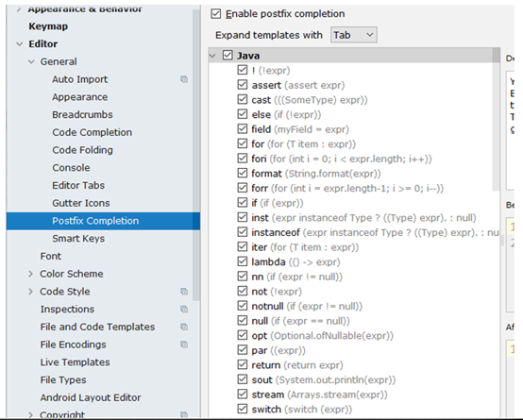523x420 pixels.
Task: Click project-level icon beside File and Code Templates
Action: (x=184, y=327)
